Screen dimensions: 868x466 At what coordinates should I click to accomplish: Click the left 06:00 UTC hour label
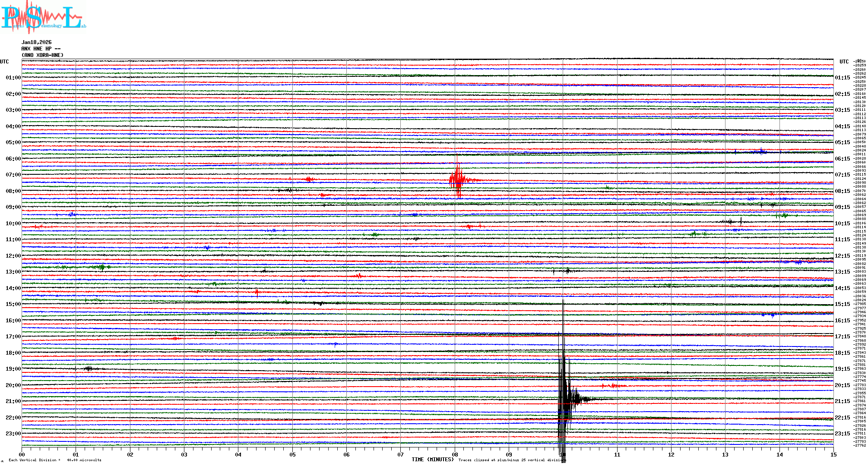point(13,159)
